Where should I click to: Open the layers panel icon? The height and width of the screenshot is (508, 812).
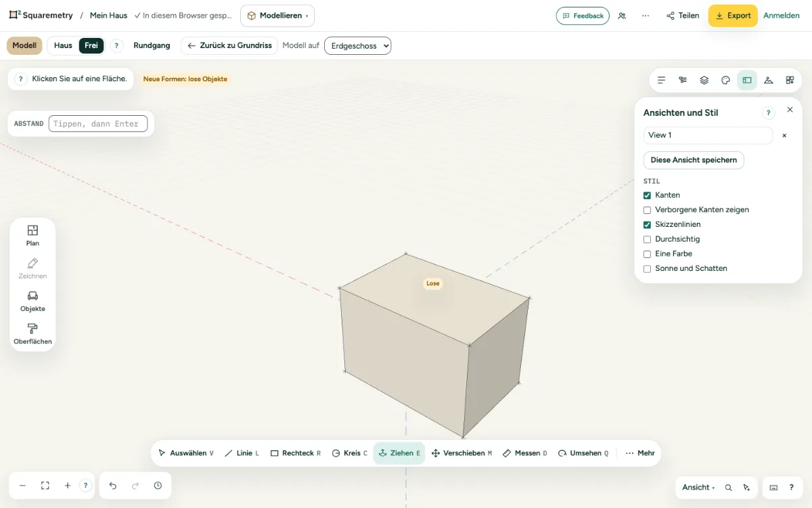coord(704,80)
